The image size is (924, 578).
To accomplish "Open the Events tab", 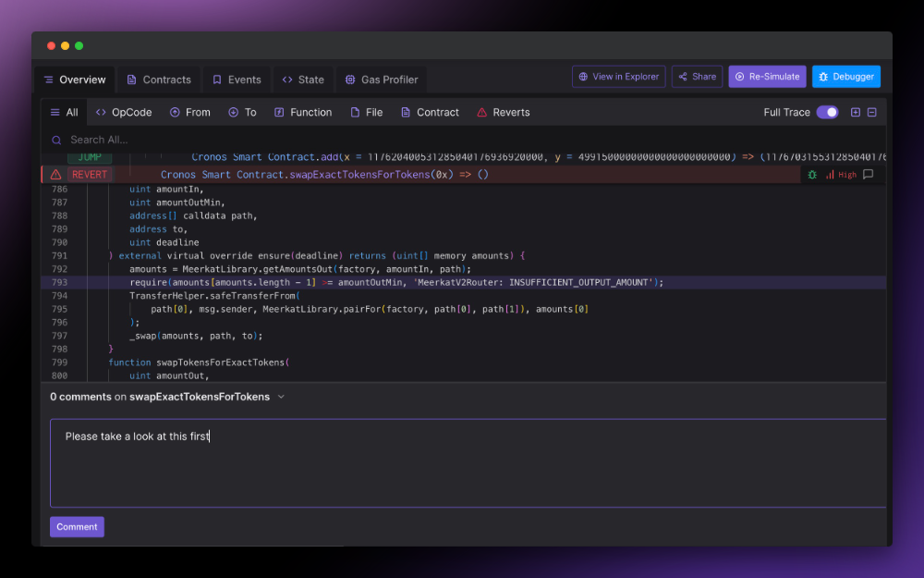I will pos(237,80).
